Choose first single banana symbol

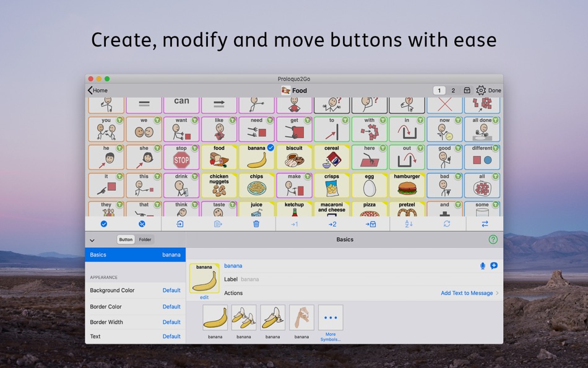215,318
